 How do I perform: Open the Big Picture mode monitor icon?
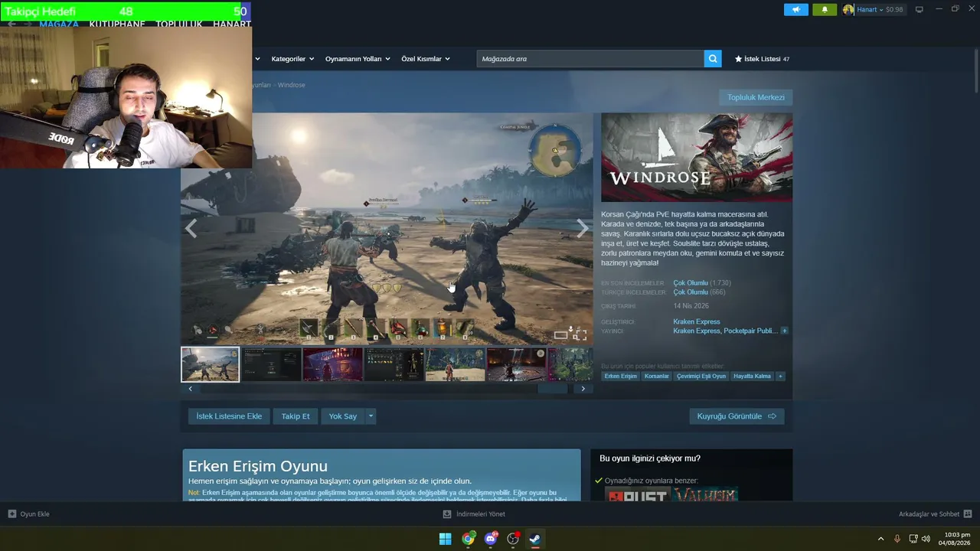tap(920, 10)
